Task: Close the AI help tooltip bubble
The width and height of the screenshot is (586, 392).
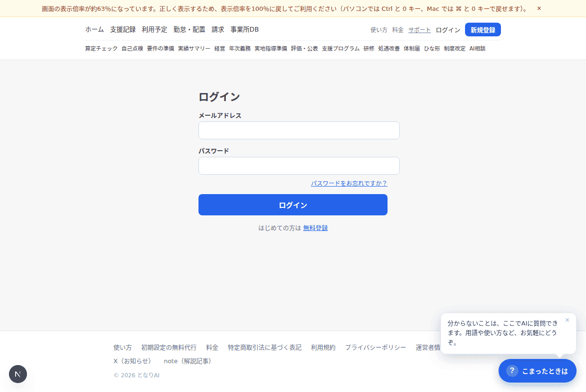Action: point(567,320)
